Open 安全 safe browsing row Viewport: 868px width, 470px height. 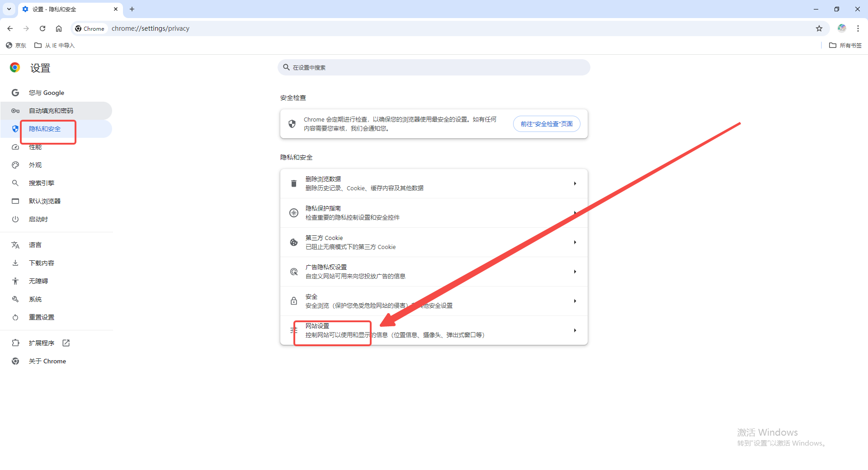[434, 301]
